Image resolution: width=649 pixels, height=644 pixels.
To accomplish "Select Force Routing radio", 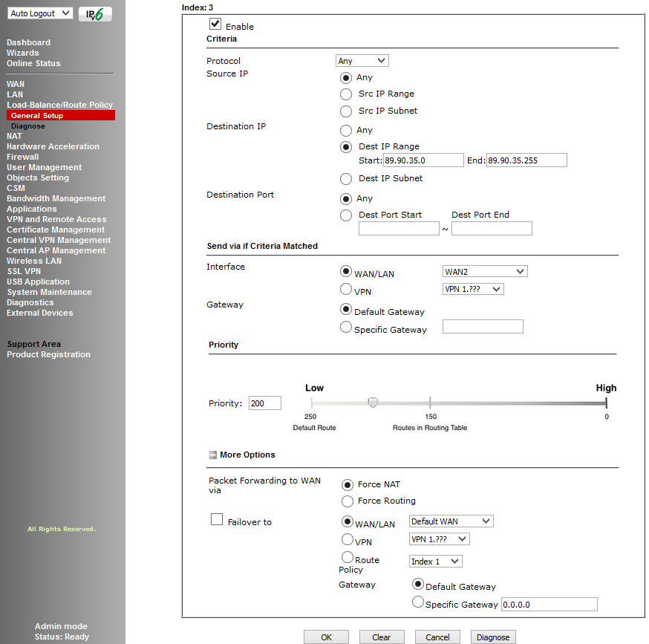I will click(348, 501).
